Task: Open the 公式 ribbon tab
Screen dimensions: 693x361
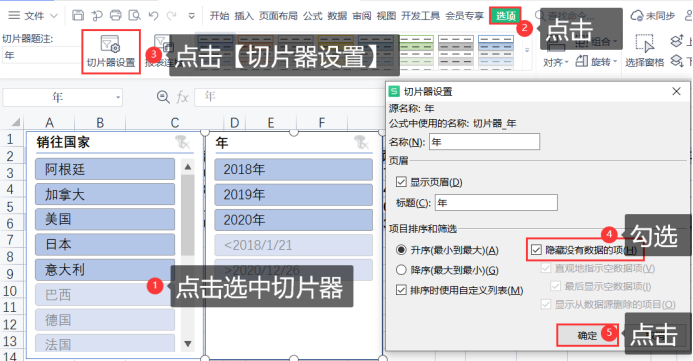Action: point(312,16)
